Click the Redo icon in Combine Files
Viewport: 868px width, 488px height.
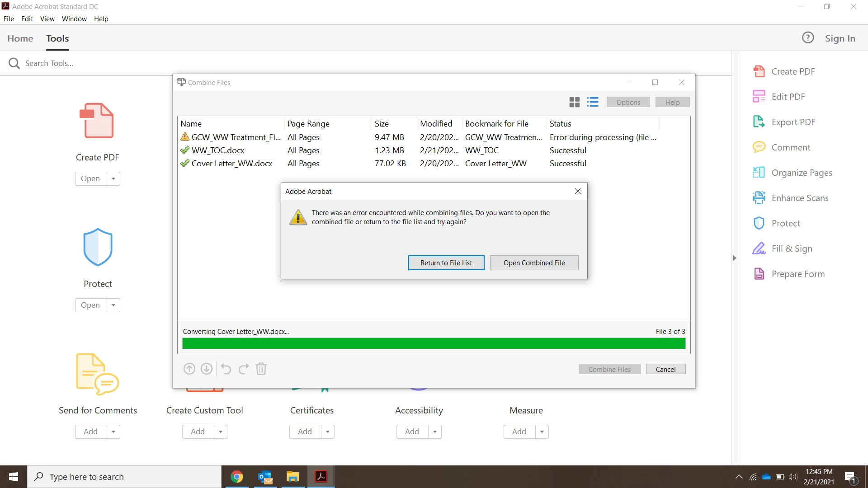(243, 369)
